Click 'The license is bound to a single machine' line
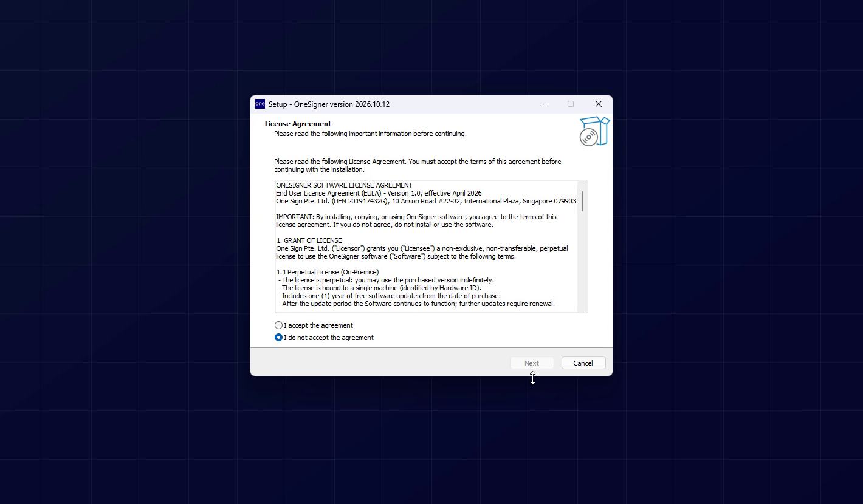 tap(380, 288)
